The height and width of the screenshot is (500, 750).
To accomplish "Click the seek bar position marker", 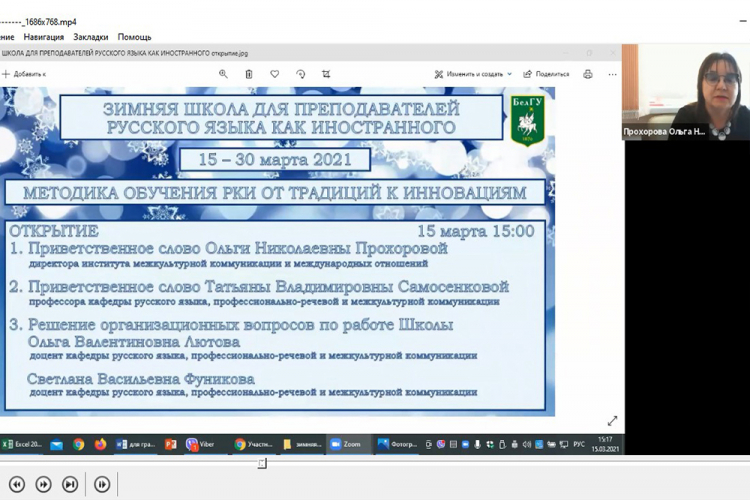I will (x=262, y=463).
